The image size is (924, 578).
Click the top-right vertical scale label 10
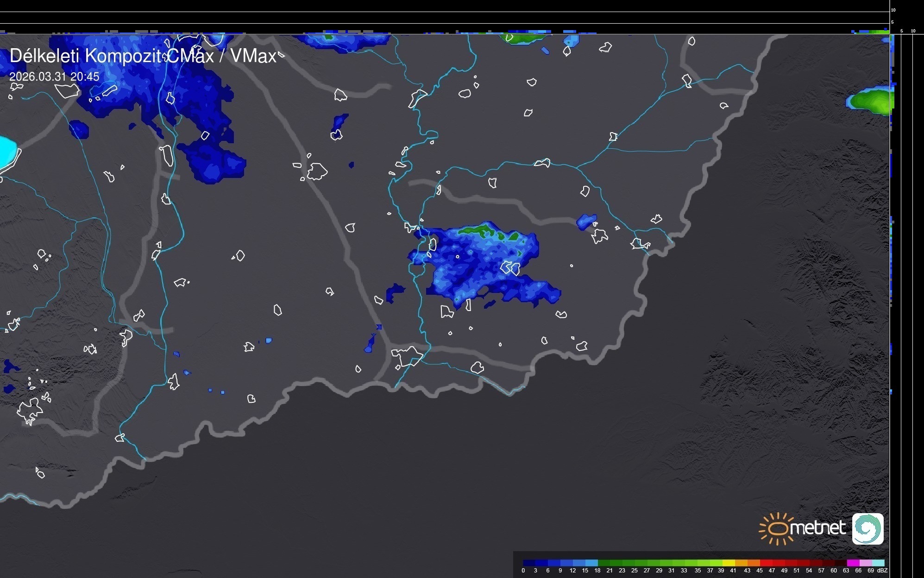tap(893, 10)
